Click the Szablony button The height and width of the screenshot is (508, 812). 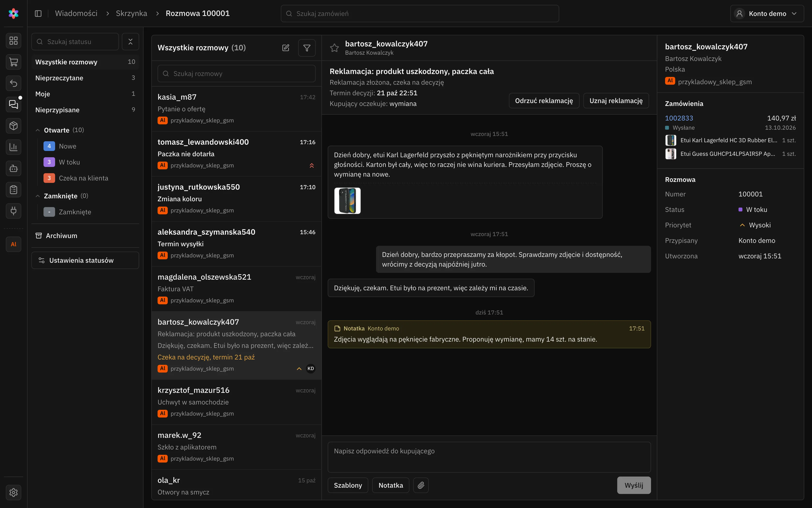coord(348,485)
